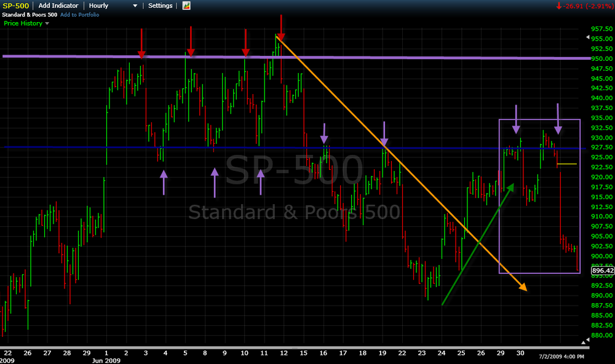This screenshot has height=364, width=615.
Task: Click the upward triangle marker above the time bar
Action: click(x=583, y=342)
